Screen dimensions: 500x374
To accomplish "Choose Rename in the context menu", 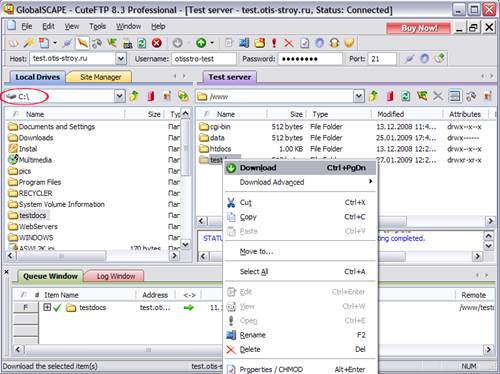I will pyautogui.click(x=300, y=335).
